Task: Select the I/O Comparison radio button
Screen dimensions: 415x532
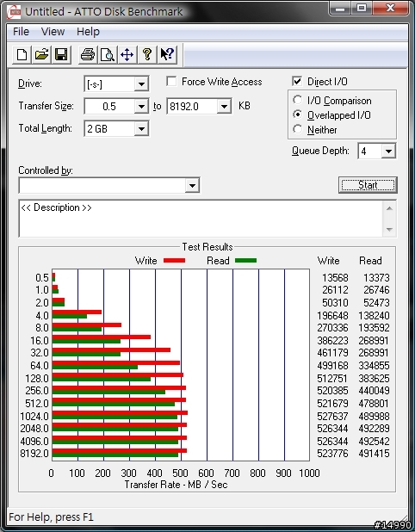Action: point(297,100)
